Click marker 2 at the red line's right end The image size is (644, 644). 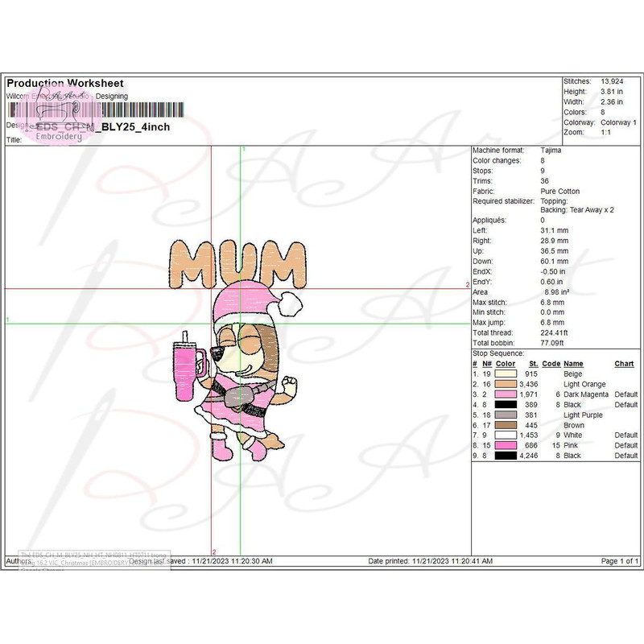click(467, 285)
